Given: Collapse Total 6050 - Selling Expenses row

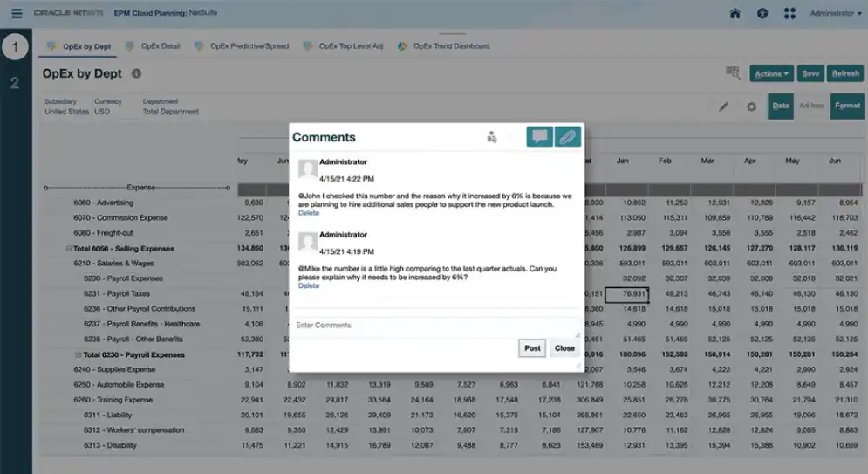Looking at the screenshot, I should pyautogui.click(x=69, y=249).
